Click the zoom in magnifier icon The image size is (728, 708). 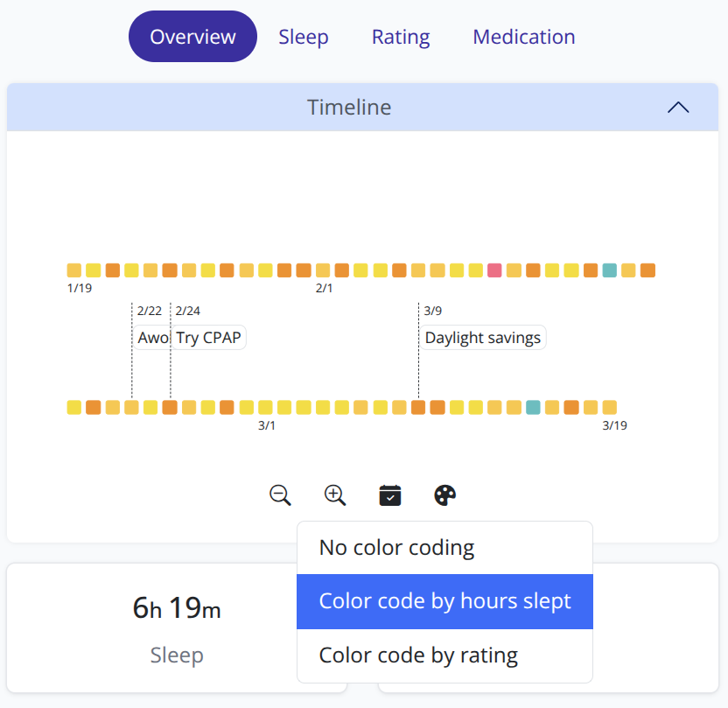[335, 495]
